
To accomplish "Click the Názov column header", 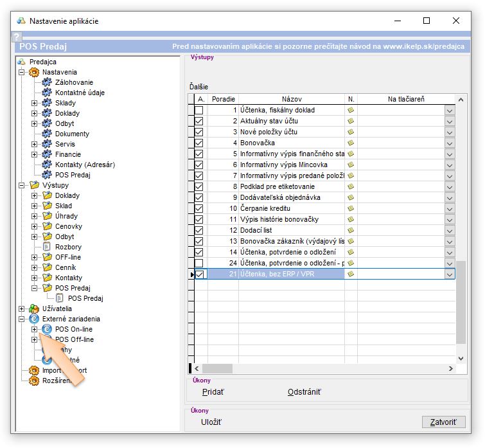I will 291,100.
